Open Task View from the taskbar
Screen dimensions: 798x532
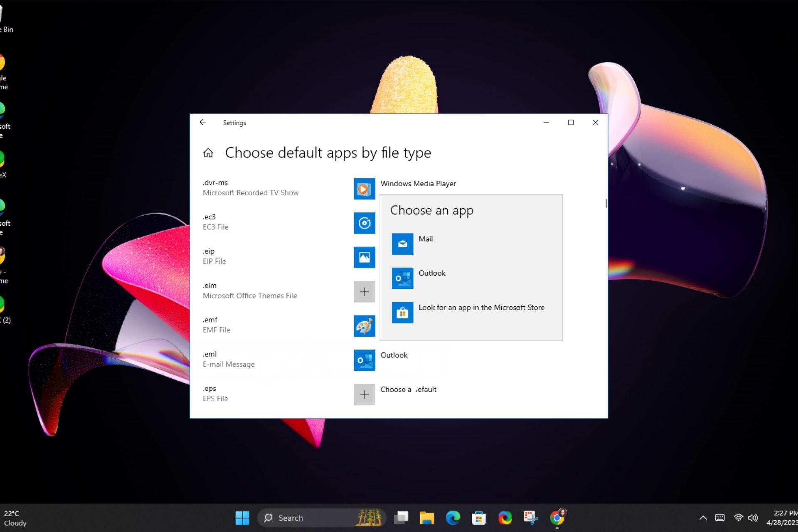(401, 518)
